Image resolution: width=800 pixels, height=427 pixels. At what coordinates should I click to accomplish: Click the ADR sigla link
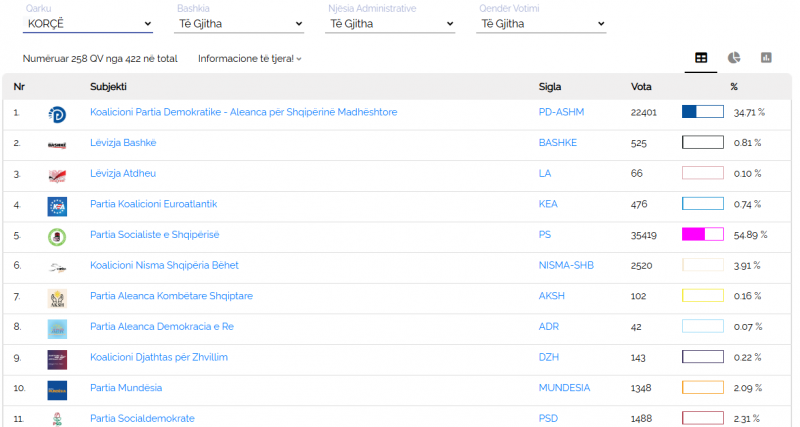548,326
